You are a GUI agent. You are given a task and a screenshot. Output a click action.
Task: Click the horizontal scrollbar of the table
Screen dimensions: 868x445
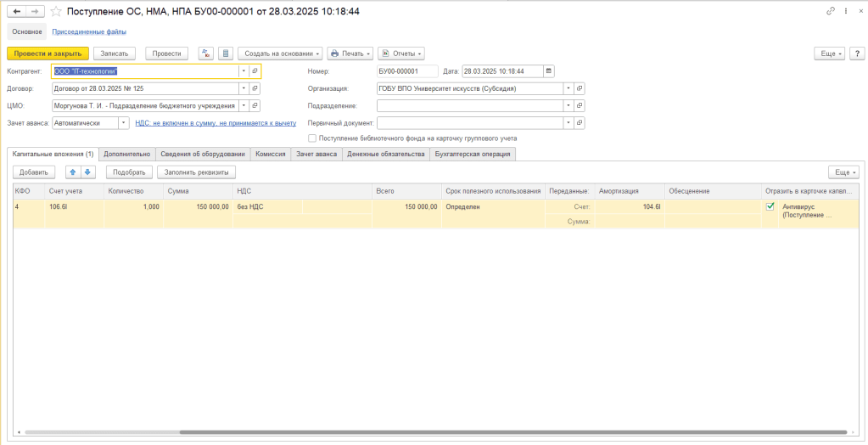[x=424, y=431]
